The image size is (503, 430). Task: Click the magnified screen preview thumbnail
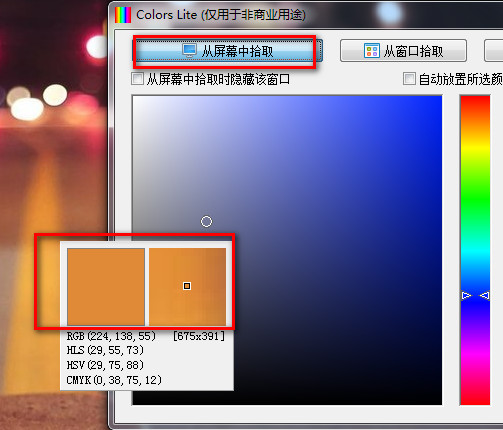click(187, 287)
